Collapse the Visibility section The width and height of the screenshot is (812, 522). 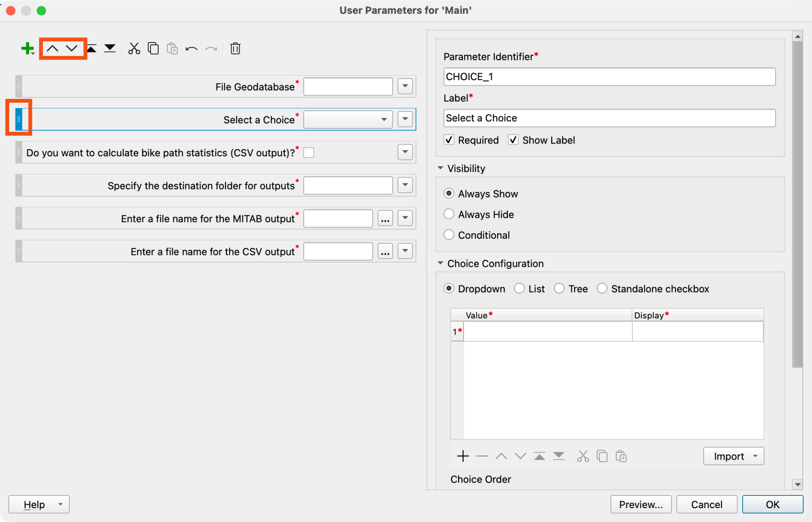440,168
